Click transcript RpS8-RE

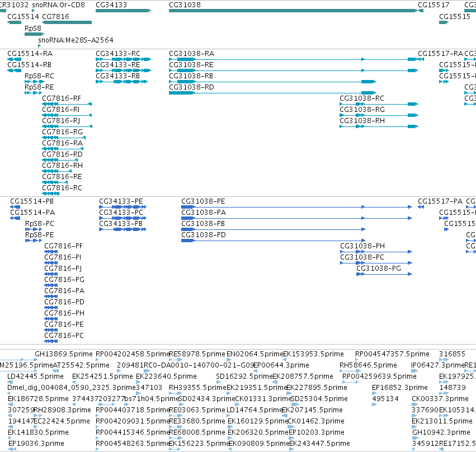(39, 87)
